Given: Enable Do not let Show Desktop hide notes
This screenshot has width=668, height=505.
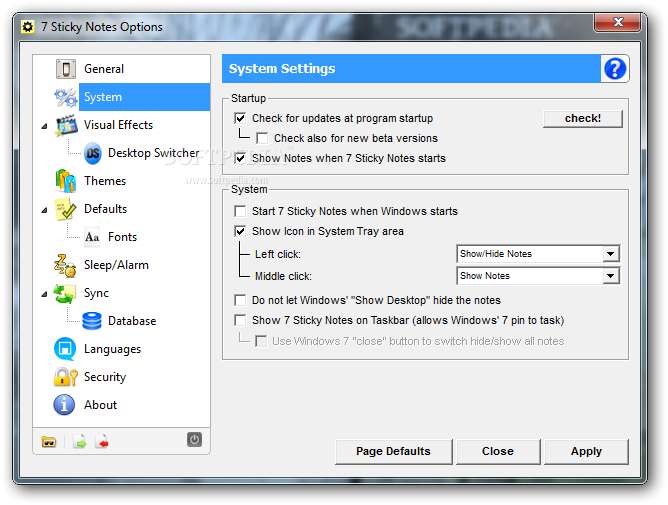Looking at the screenshot, I should coord(240,300).
